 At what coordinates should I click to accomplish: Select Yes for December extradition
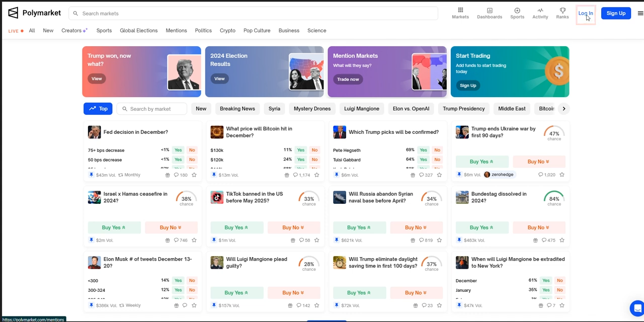coord(546,280)
